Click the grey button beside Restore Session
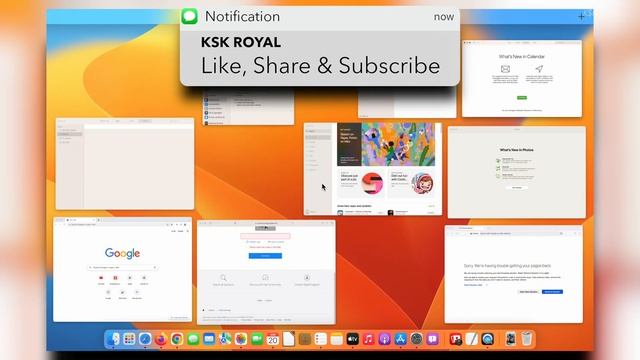Image resolution: width=640 pixels, height=360 pixels. [529, 292]
